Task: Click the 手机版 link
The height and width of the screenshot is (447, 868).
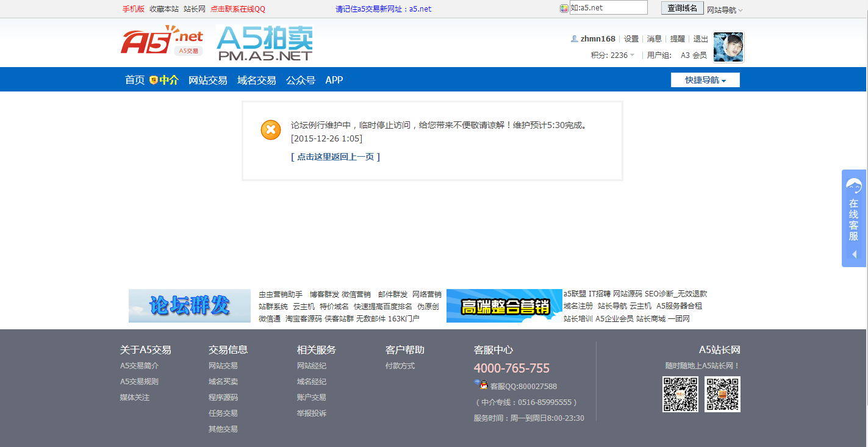Action: pos(134,9)
